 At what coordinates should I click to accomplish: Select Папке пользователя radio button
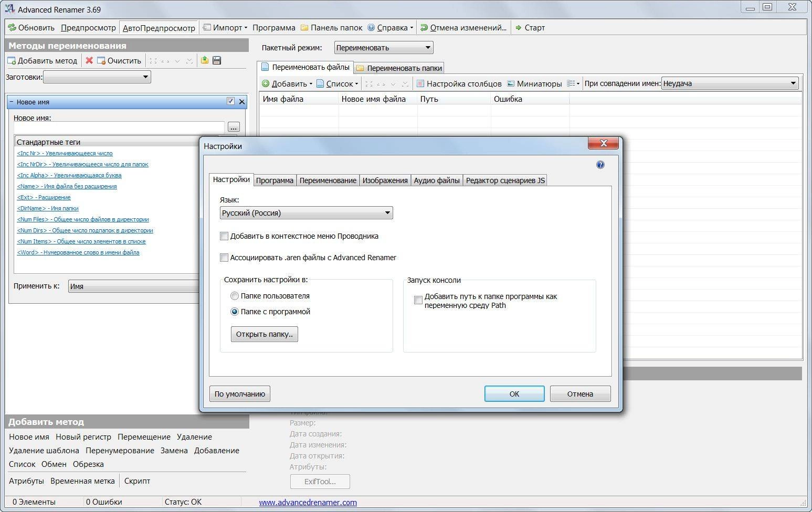tap(235, 296)
